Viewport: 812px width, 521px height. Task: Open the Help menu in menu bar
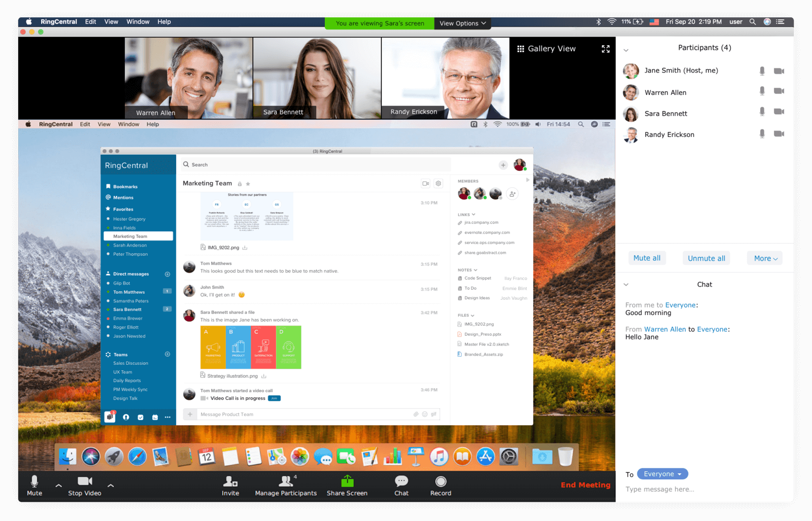coord(164,22)
